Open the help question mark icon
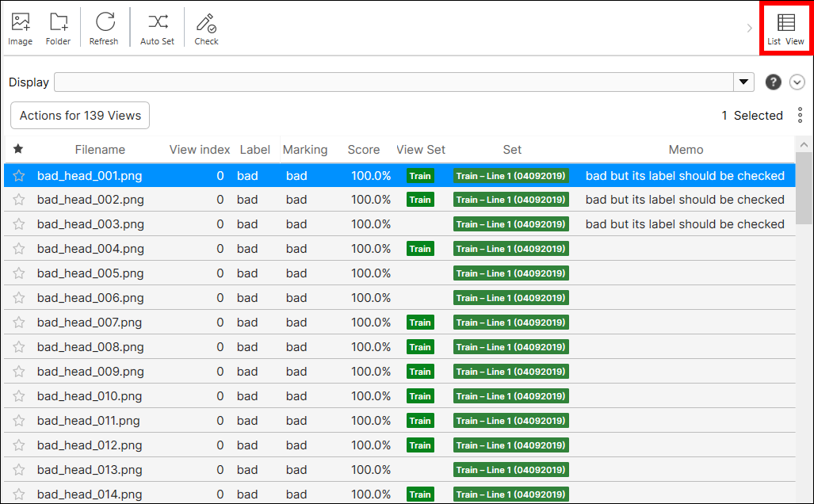Image resolution: width=814 pixels, height=504 pixels. click(x=774, y=82)
